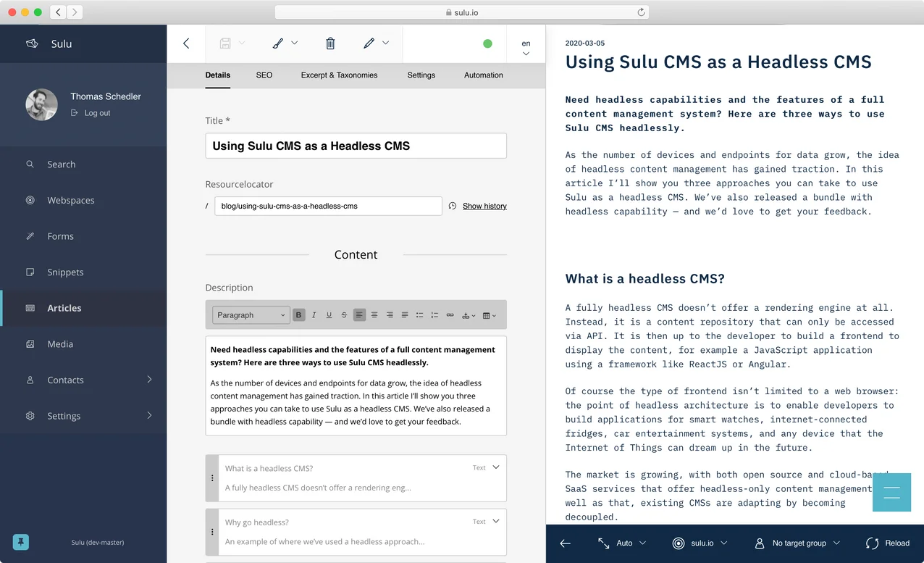Click the delete trash icon in toolbar
This screenshot has height=563, width=924.
coord(330,43)
